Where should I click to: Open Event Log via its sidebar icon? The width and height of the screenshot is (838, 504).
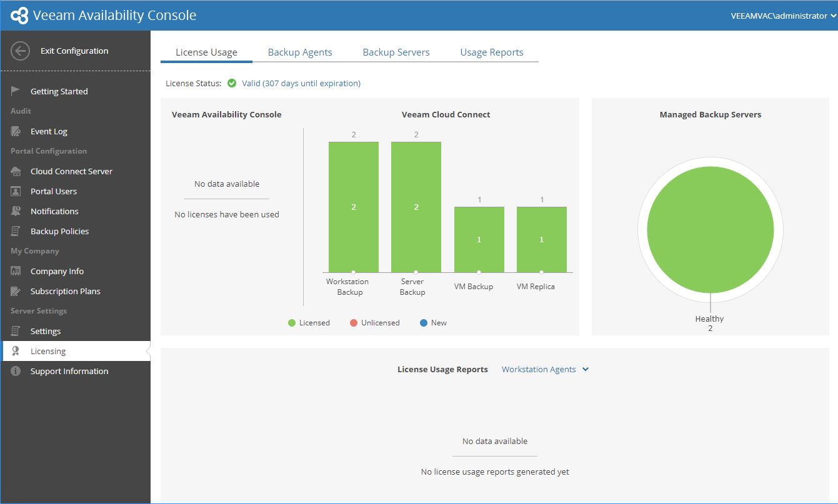pyautogui.click(x=16, y=131)
